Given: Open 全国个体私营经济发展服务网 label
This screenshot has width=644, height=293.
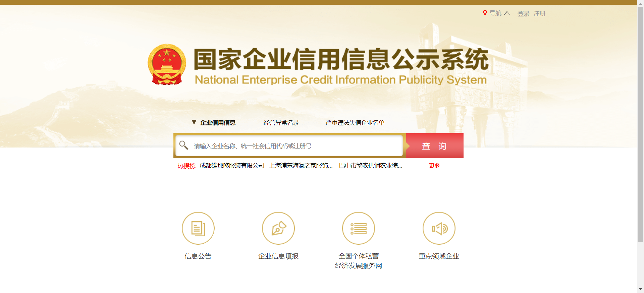Looking at the screenshot, I should [359, 261].
